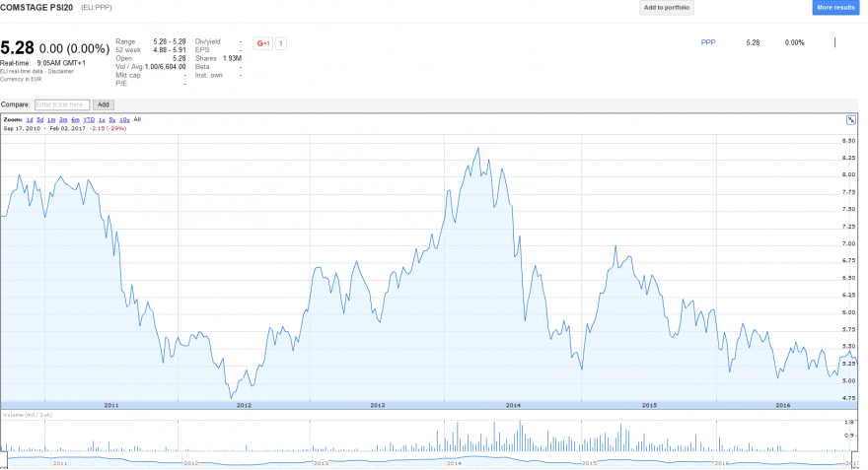Viewport: 868px width, 470px height.
Task: Click the More results button
Action: (x=835, y=8)
